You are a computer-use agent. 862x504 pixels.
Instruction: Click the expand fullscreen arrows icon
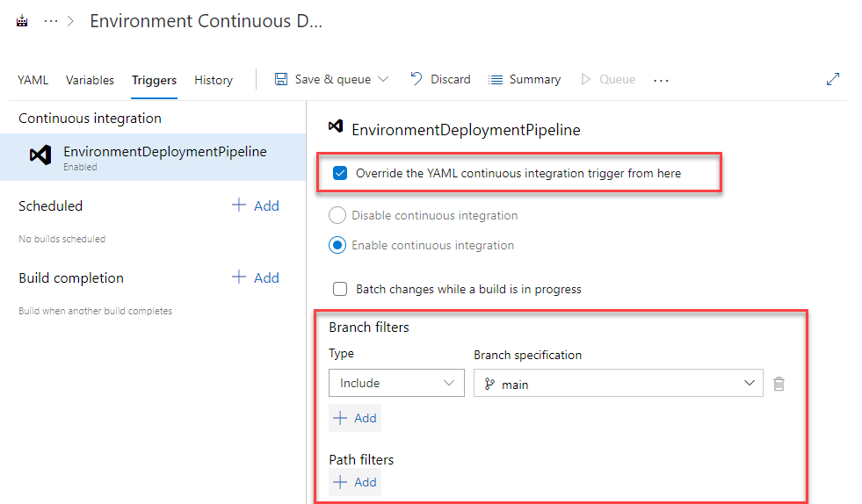pyautogui.click(x=833, y=79)
